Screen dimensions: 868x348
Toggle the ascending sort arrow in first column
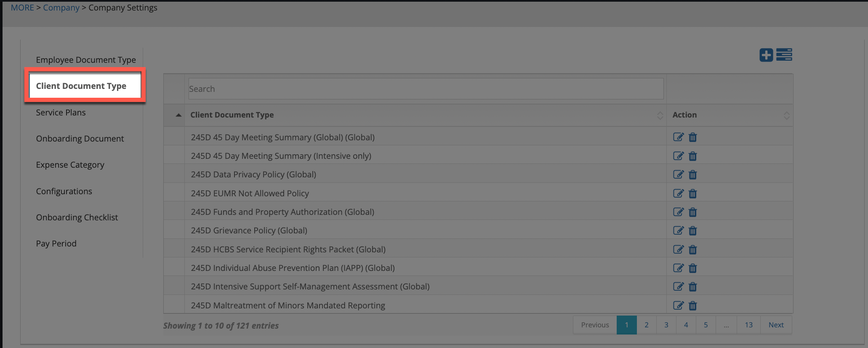(x=178, y=115)
